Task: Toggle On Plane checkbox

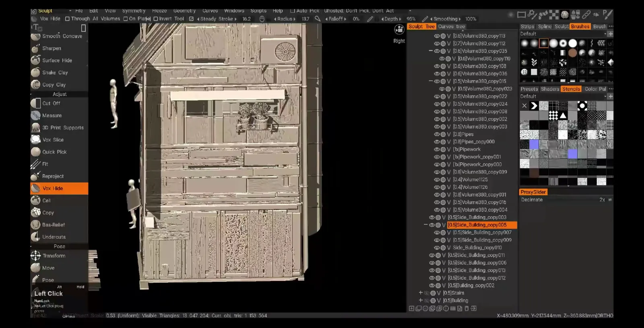Action: point(126,19)
